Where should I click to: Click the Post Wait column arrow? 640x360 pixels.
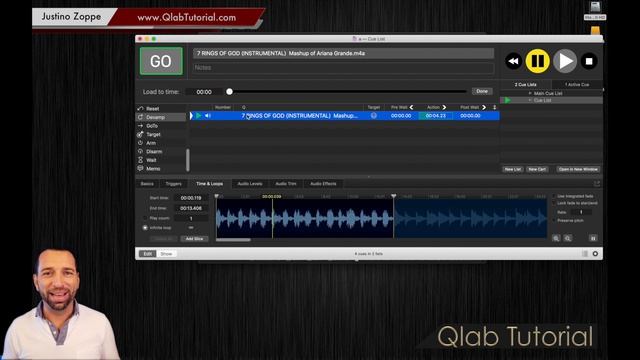(x=484, y=107)
